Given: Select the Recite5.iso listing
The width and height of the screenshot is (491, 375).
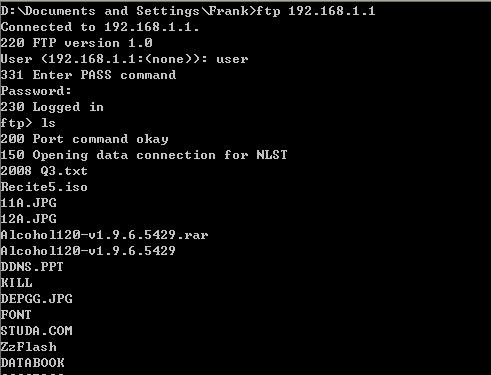Looking at the screenshot, I should [x=44, y=187].
